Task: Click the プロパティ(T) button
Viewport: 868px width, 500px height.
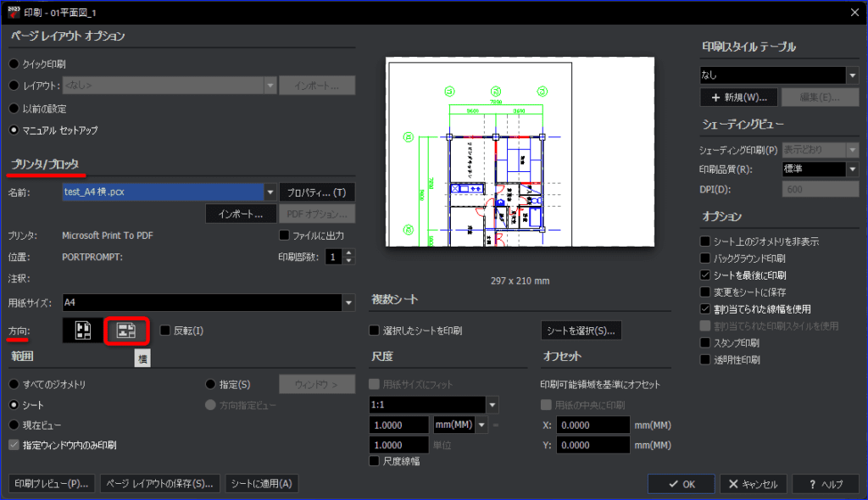Action: pos(317,192)
